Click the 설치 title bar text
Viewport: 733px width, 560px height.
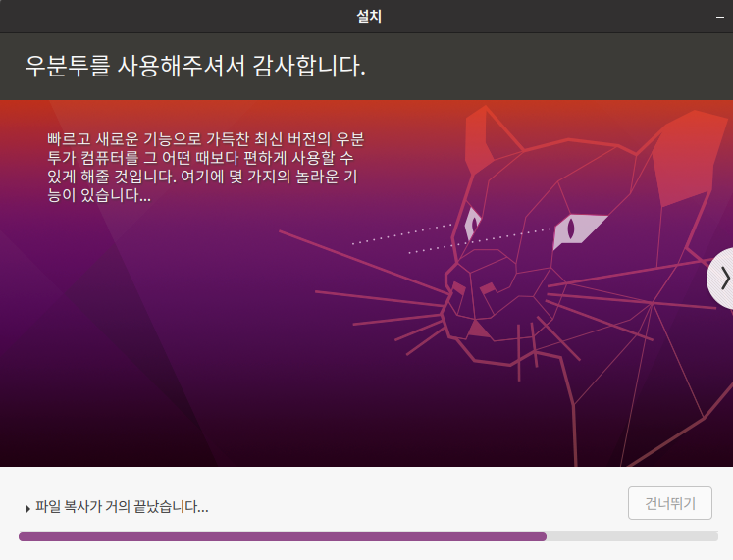tap(369, 17)
